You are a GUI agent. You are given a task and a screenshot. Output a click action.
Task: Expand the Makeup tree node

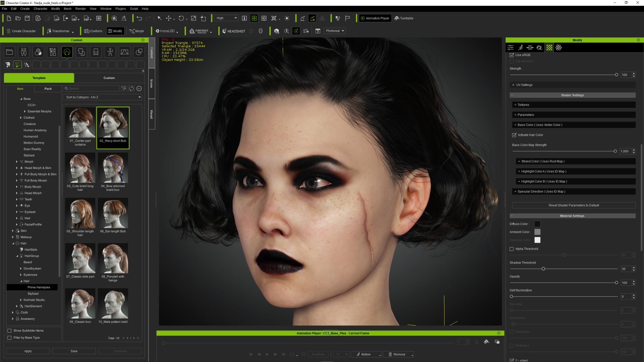tap(13, 237)
